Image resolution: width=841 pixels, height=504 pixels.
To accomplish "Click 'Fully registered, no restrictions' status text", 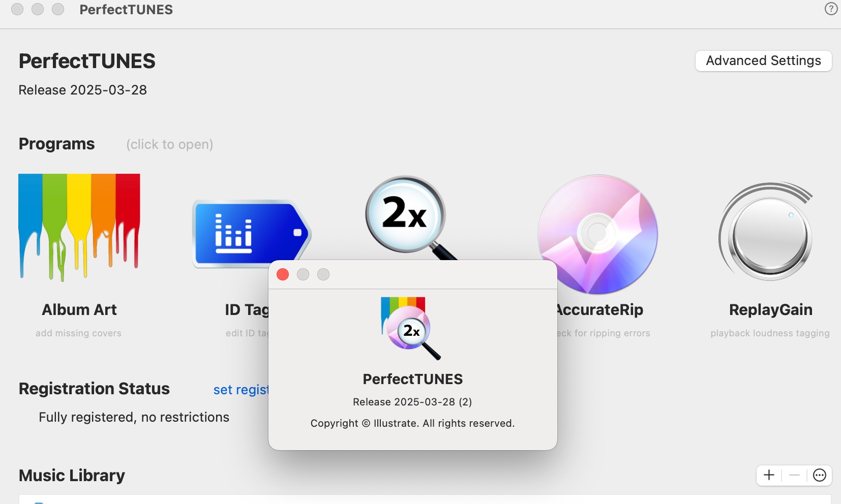I will click(134, 417).
